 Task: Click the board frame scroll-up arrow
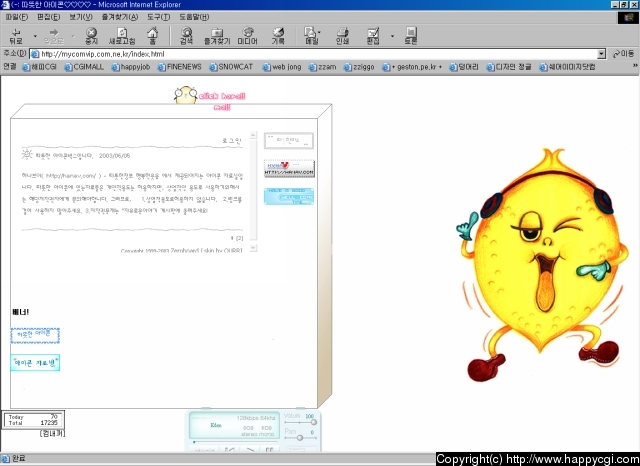pyautogui.click(x=253, y=135)
